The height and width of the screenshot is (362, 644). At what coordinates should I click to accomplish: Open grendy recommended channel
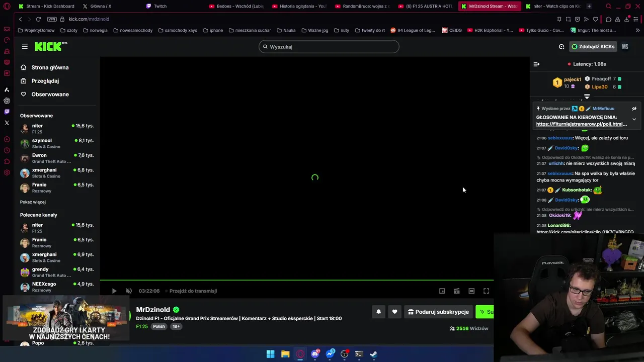[57, 272]
